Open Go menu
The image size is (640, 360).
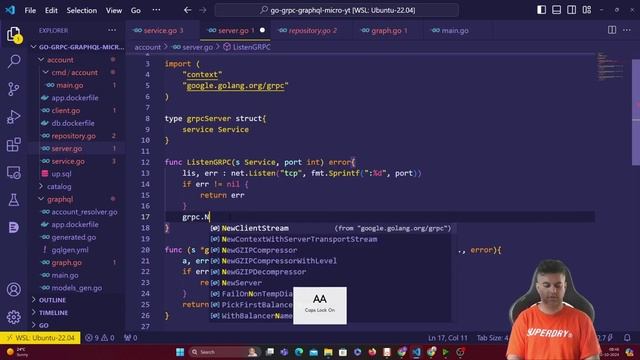(x=136, y=10)
